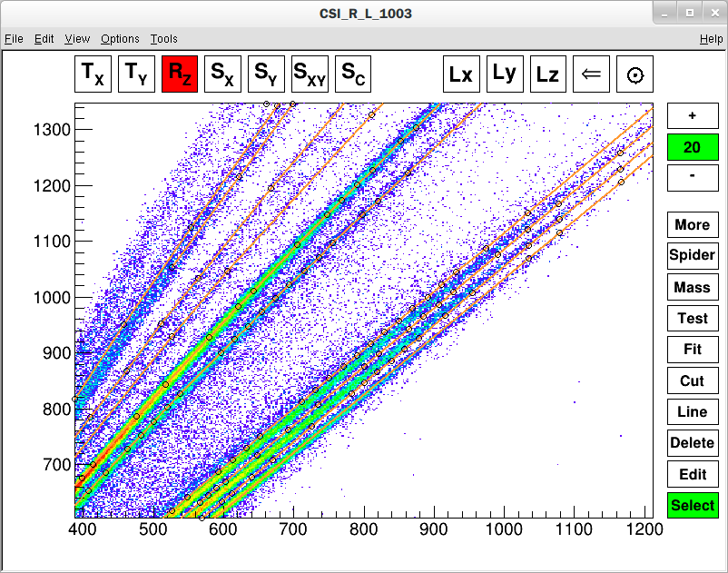The image size is (728, 573).
Task: Toggle Lx log scale on X
Action: click(x=461, y=74)
